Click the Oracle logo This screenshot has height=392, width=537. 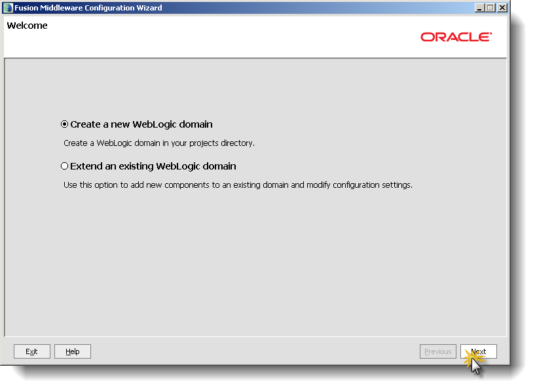point(456,37)
